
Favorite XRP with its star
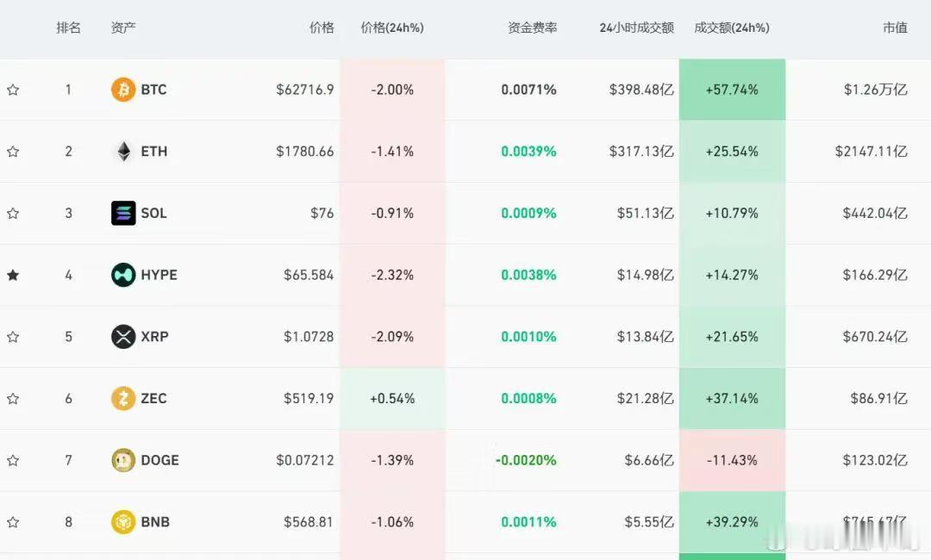click(13, 336)
